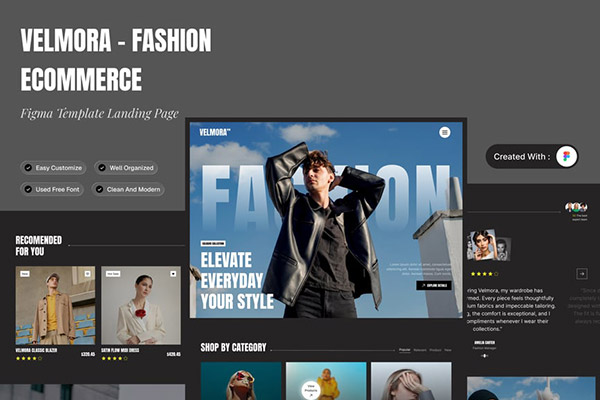The height and width of the screenshot is (400, 600).
Task: Open the category card with yellow jacket model
Action: click(326, 381)
